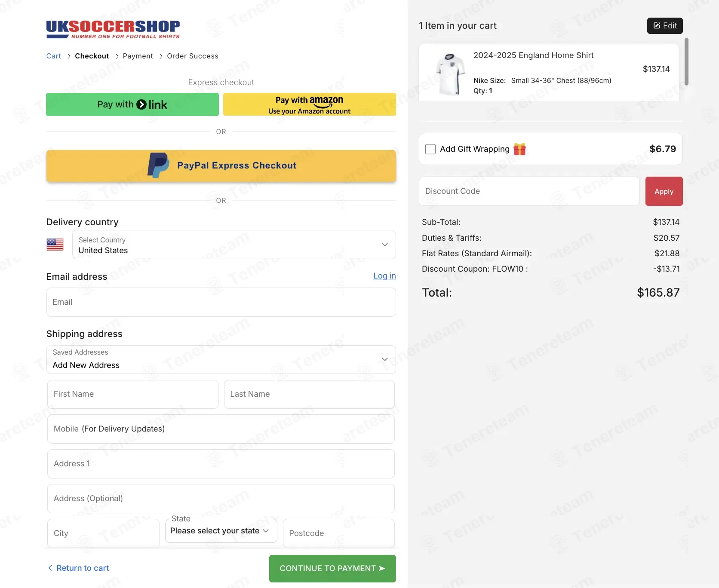Image resolution: width=719 pixels, height=588 pixels.
Task: Click the cart items scrollbar
Action: pos(686,62)
